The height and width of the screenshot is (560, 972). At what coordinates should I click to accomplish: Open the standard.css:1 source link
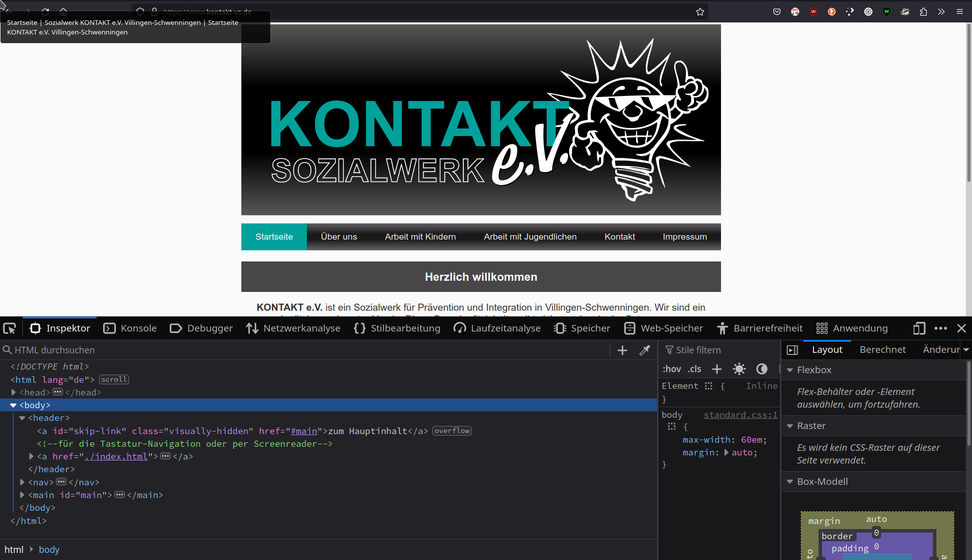pyautogui.click(x=740, y=415)
